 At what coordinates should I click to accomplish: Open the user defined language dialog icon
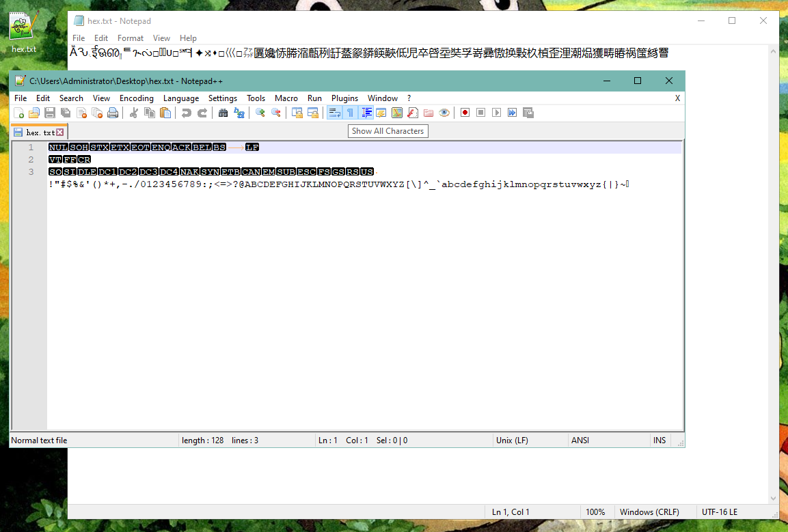[381, 113]
